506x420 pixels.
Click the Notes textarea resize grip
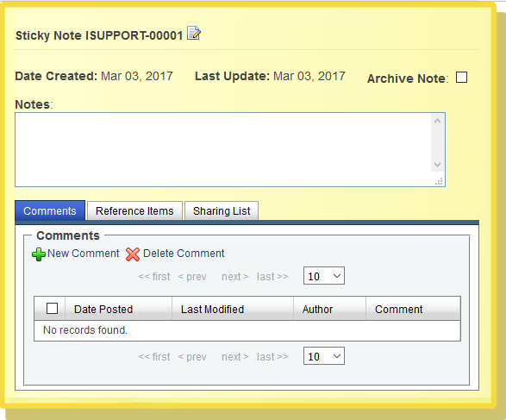pos(439,181)
